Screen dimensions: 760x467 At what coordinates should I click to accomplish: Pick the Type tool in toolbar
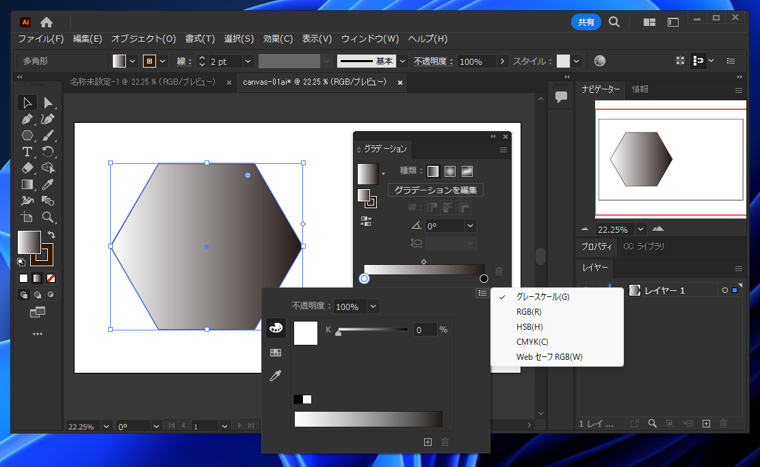[28, 152]
